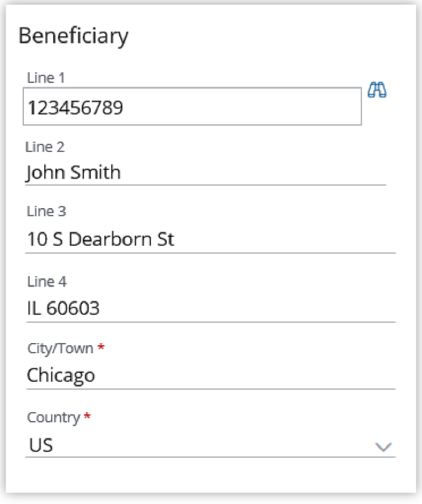Click the 'Line 1' label
422x504 pixels.
46,78
